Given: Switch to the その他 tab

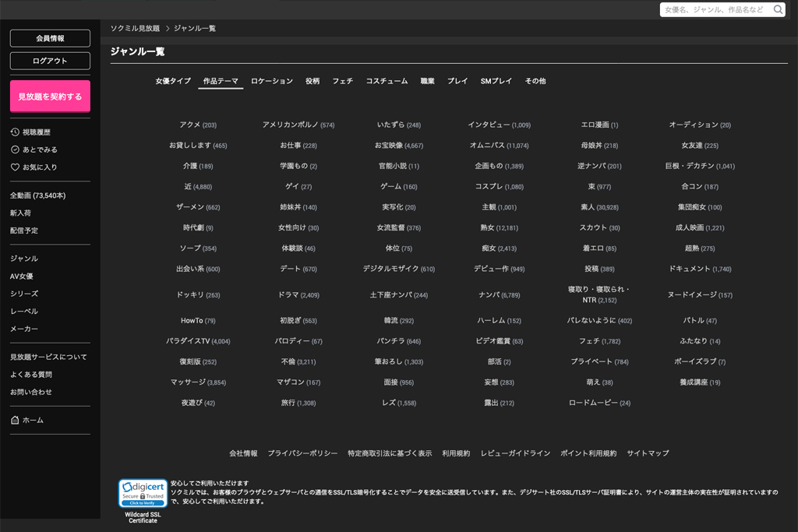Looking at the screenshot, I should click(535, 81).
